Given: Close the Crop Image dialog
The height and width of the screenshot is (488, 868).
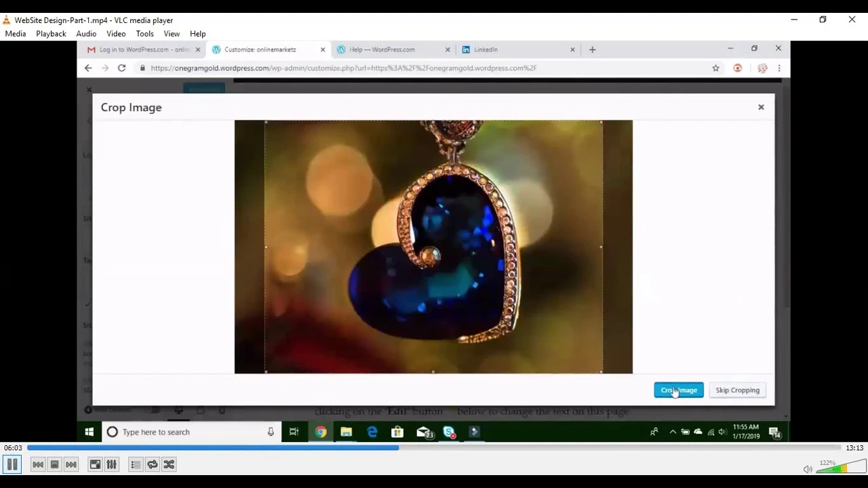Looking at the screenshot, I should (761, 107).
